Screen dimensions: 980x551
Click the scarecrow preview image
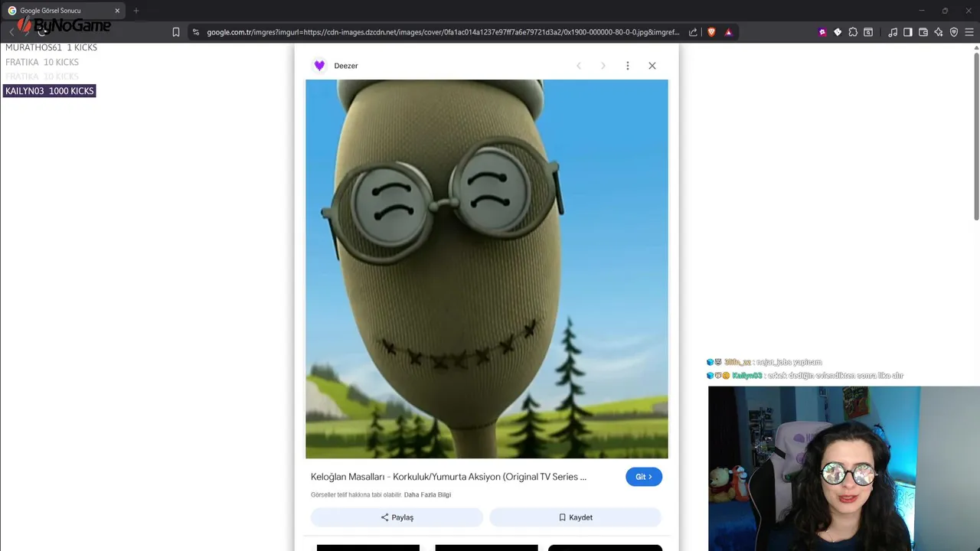[487, 269]
